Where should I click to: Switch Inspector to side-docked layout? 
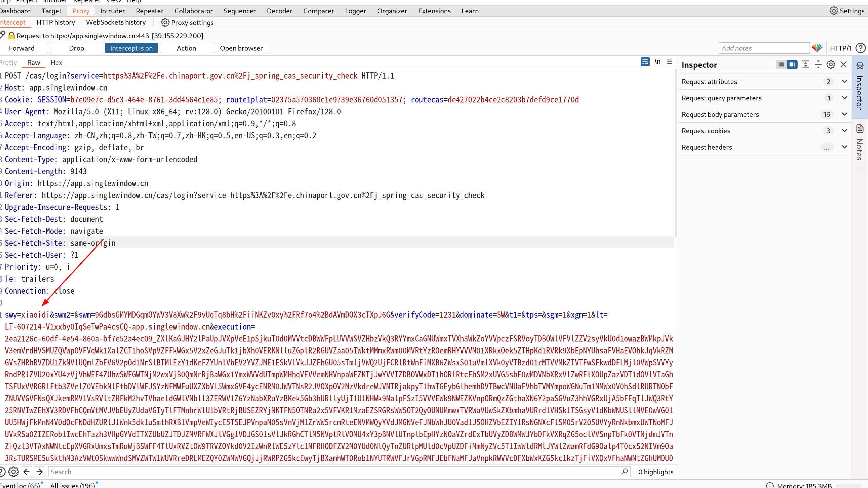point(792,65)
